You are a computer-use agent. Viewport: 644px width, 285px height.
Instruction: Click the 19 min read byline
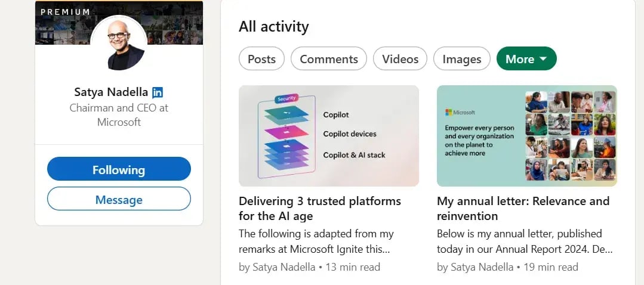point(507,267)
